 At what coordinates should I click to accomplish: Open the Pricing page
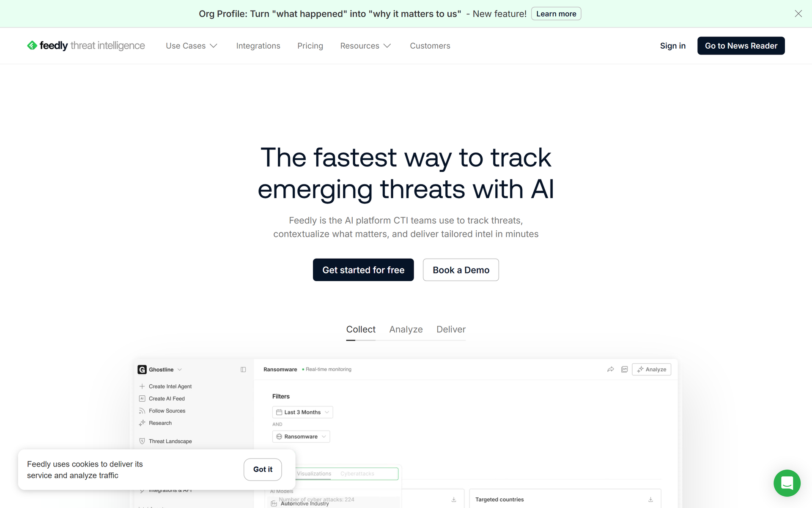point(310,46)
